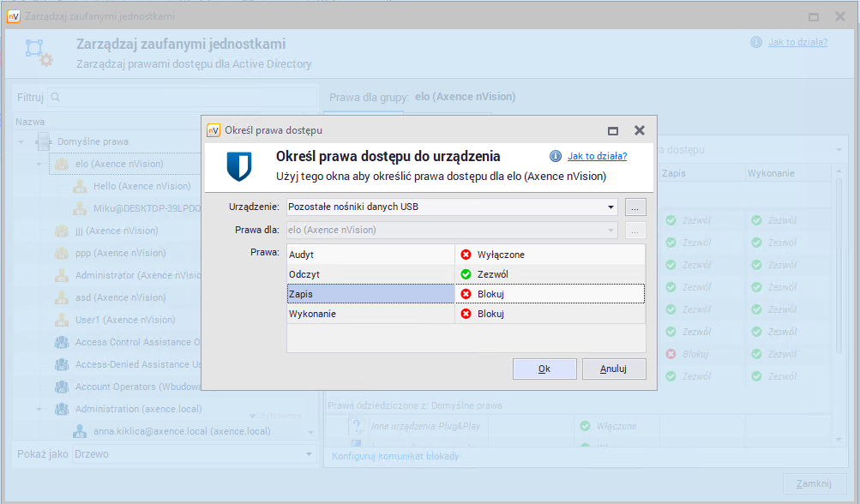This screenshot has height=504, width=860.
Task: Click the browse button next to Urządzenie
Action: [x=635, y=207]
